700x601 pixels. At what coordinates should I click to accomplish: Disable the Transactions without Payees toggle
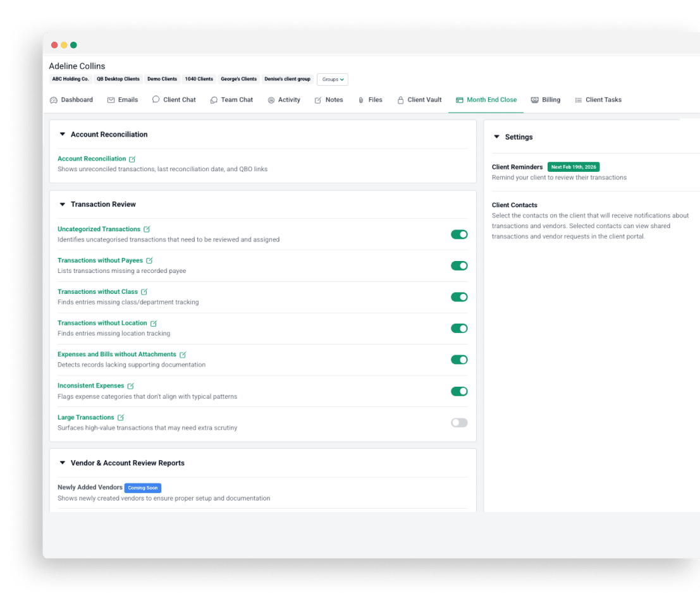459,265
